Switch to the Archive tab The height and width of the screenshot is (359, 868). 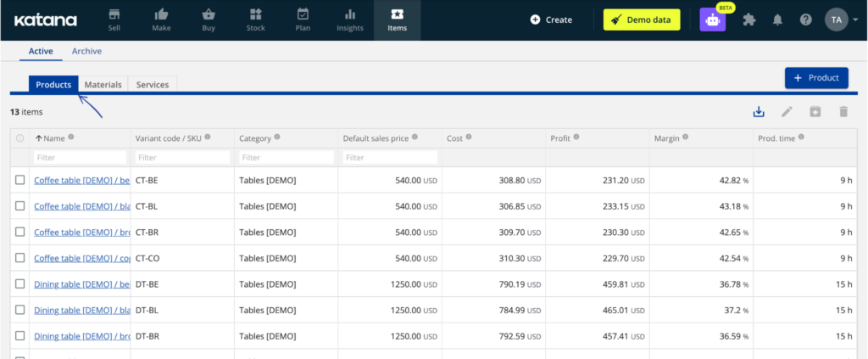point(87,51)
